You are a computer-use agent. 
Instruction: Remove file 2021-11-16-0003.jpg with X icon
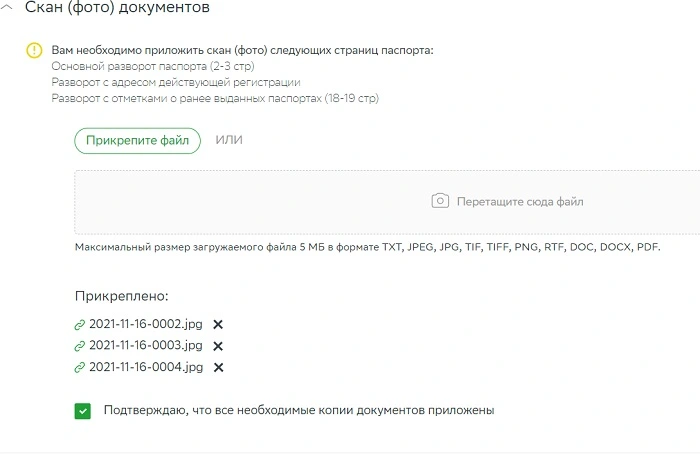[x=218, y=346]
